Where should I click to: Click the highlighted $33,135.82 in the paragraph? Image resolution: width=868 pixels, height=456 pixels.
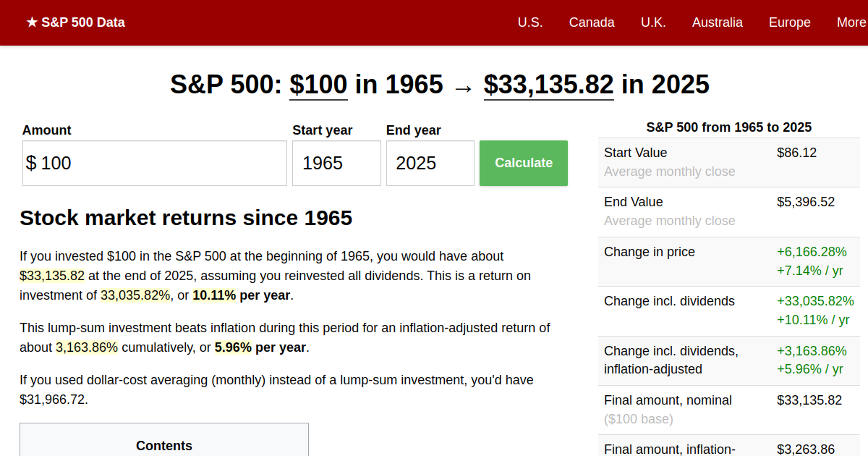tap(52, 276)
